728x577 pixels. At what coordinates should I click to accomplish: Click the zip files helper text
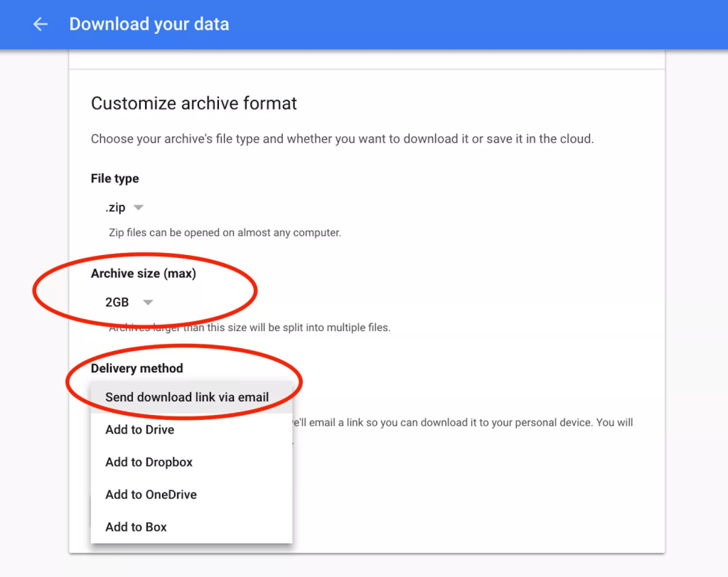click(x=225, y=232)
